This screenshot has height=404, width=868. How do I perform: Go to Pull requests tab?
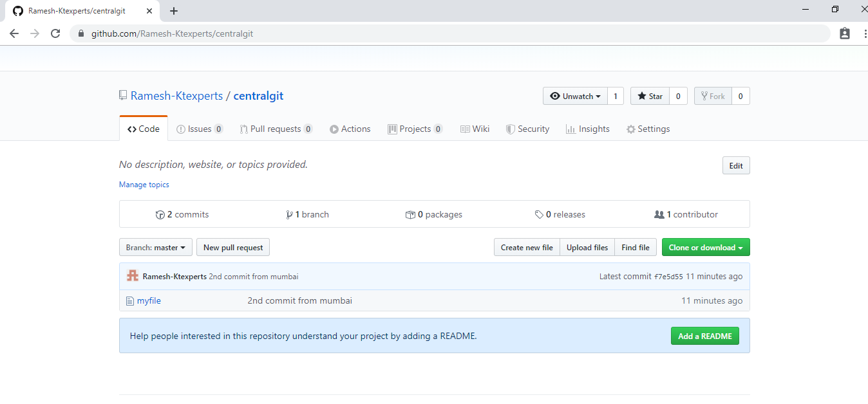point(276,129)
